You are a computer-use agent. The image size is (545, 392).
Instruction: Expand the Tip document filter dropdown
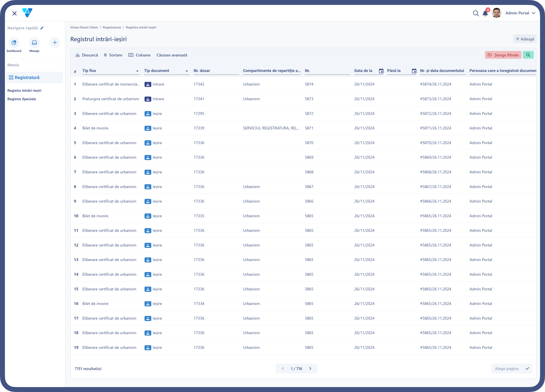point(187,71)
